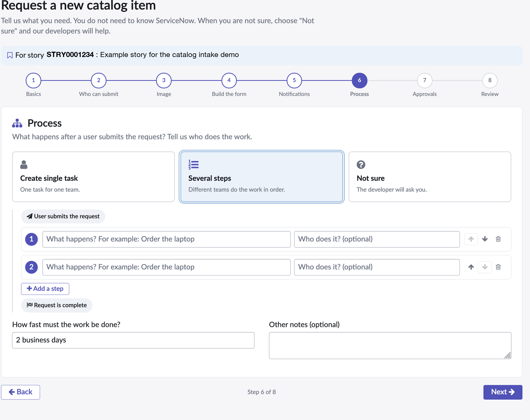Click the story number STRY0001234
This screenshot has width=530, height=420.
pyautogui.click(x=70, y=55)
